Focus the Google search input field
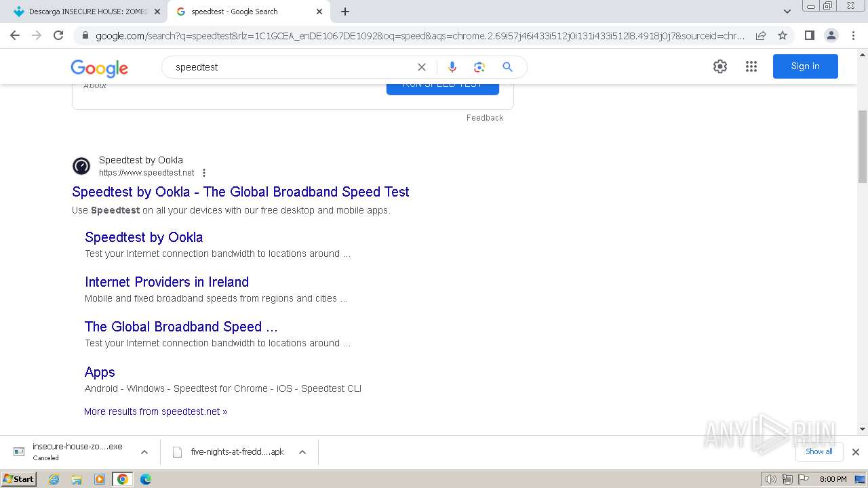The image size is (868, 488). (292, 67)
